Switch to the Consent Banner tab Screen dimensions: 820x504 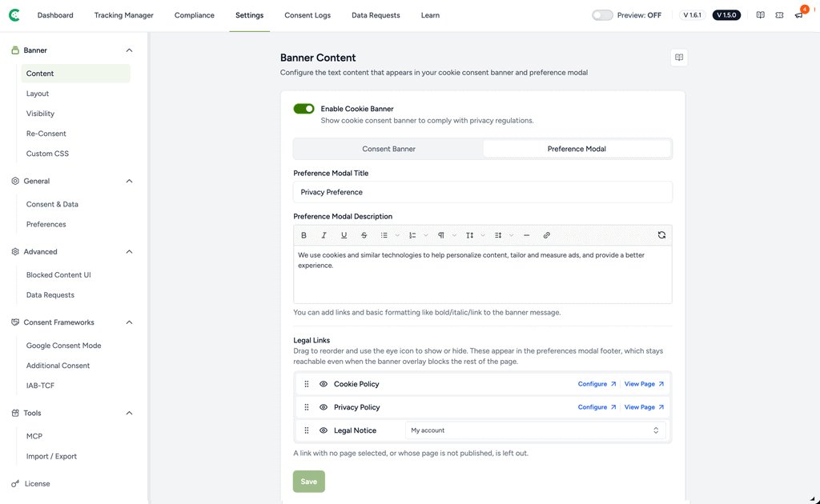(x=388, y=149)
